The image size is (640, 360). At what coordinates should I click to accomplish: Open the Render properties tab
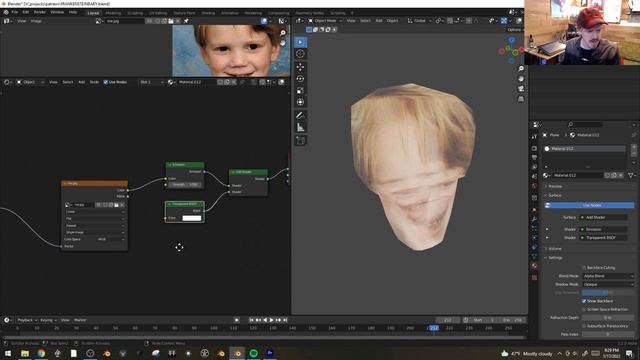(x=534, y=148)
